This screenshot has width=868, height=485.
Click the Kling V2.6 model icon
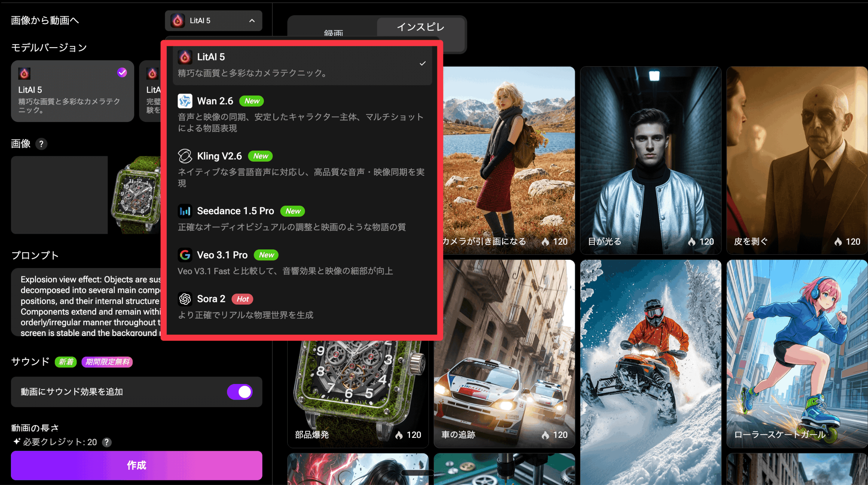pyautogui.click(x=185, y=156)
